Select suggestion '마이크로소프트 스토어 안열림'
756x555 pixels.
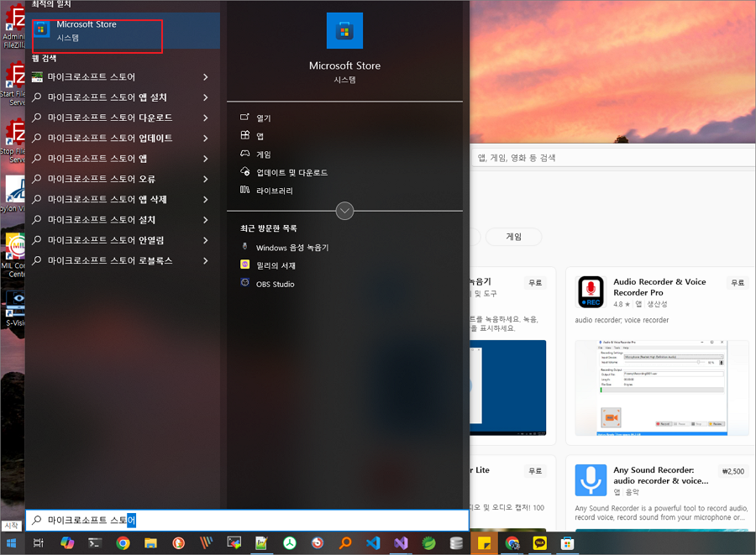106,240
